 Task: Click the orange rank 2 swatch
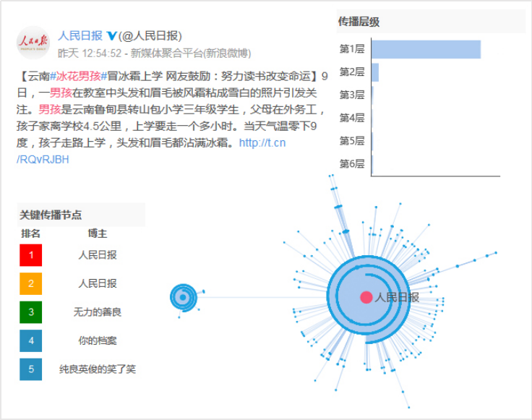(x=31, y=283)
